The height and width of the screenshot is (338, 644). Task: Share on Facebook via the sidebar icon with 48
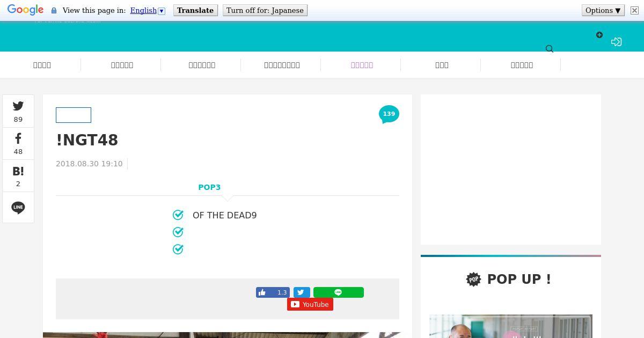(x=18, y=144)
